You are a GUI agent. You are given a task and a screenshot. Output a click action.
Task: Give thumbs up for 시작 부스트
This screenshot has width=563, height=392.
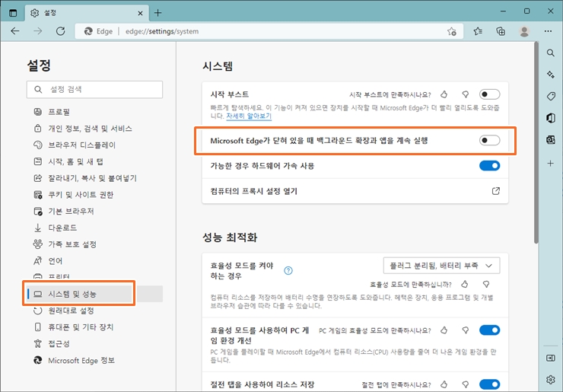pyautogui.click(x=444, y=94)
